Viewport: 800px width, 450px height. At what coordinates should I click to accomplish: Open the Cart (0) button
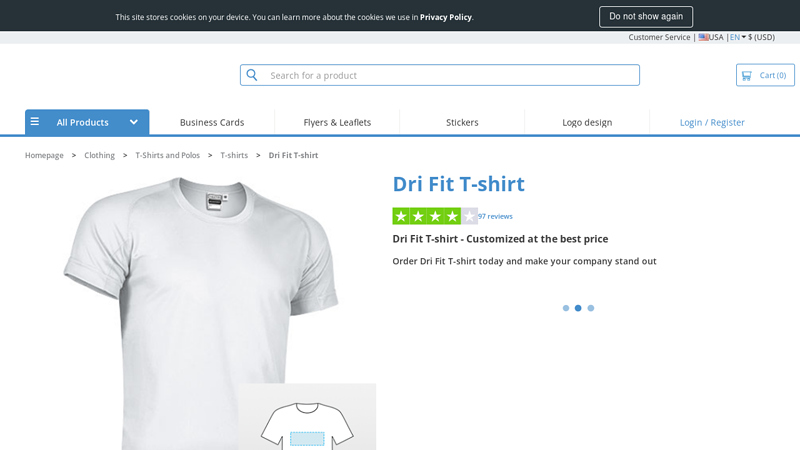pyautogui.click(x=765, y=75)
